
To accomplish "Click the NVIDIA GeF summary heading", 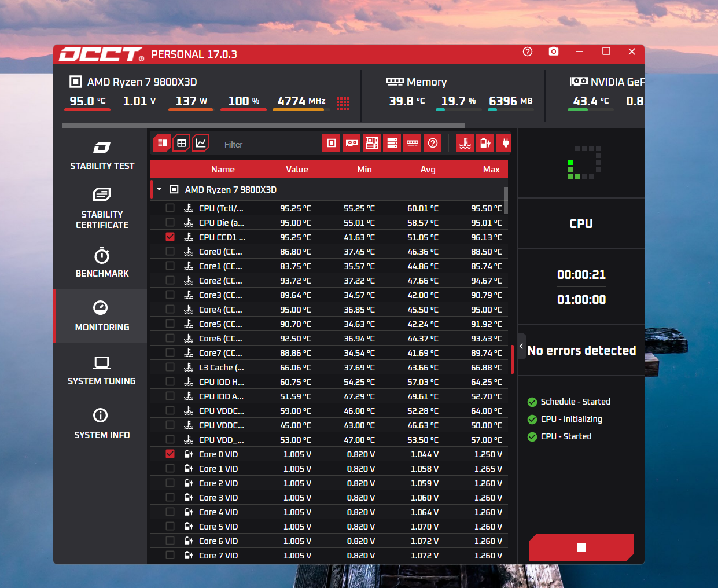I will (617, 82).
